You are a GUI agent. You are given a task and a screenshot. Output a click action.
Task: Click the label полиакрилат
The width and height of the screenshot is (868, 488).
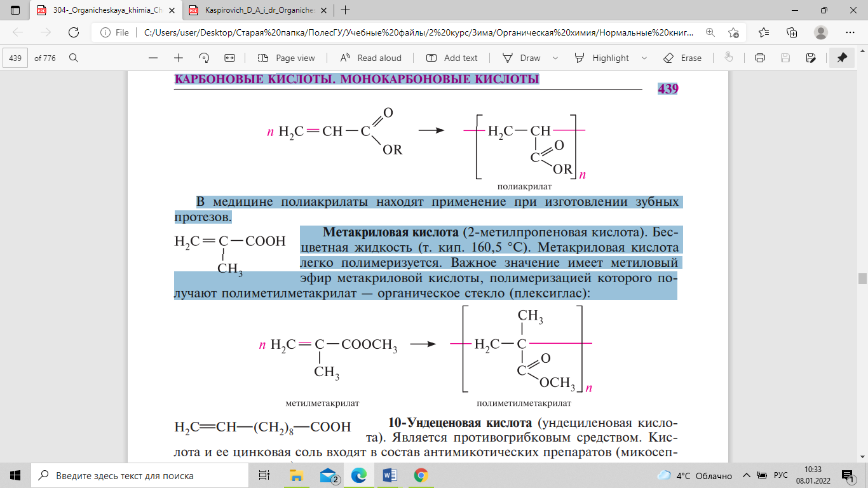(x=524, y=187)
